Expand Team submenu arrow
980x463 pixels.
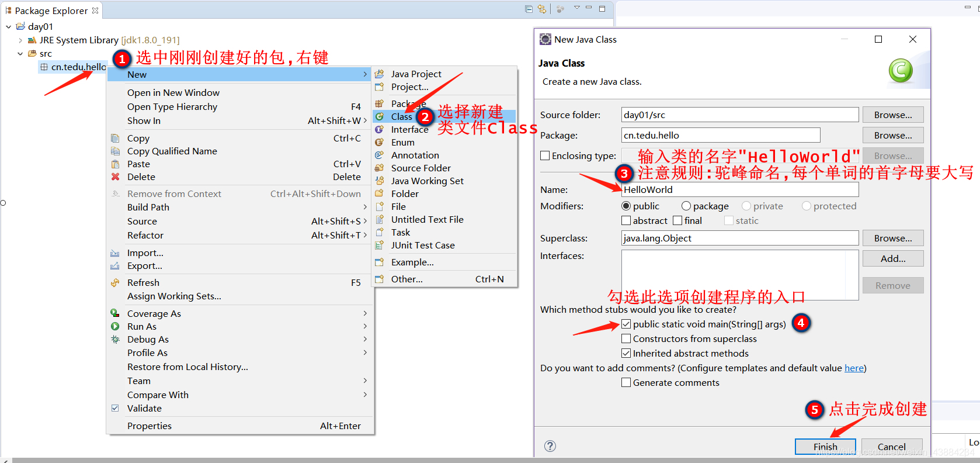366,381
